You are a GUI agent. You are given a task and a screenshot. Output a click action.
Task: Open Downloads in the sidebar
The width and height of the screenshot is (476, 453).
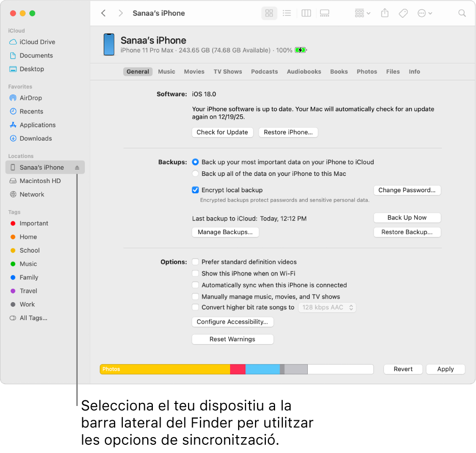pyautogui.click(x=30, y=139)
